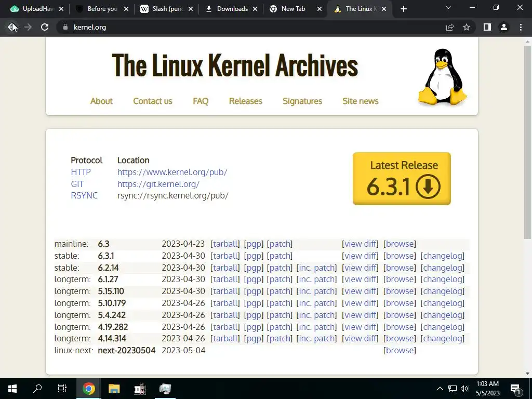
Task: Open Windows taskbar search
Action: tap(37, 389)
